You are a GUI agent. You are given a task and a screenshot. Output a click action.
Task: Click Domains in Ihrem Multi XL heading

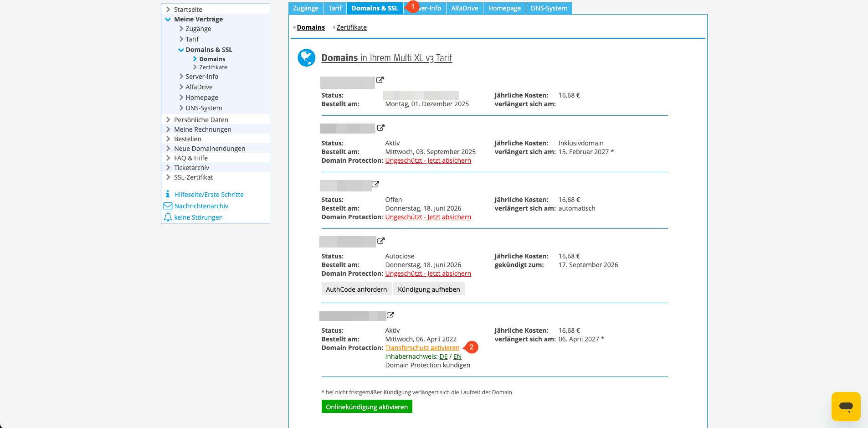(387, 58)
